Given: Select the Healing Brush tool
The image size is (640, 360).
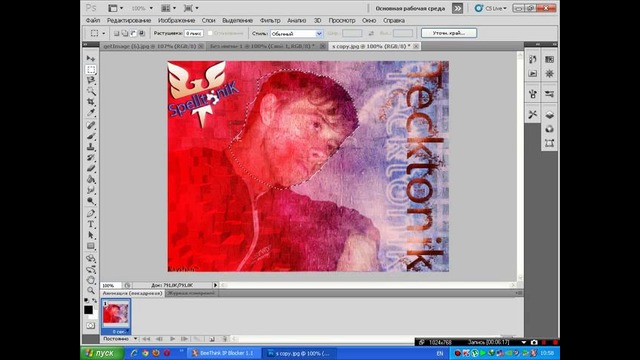Looking at the screenshot, I should 91,125.
